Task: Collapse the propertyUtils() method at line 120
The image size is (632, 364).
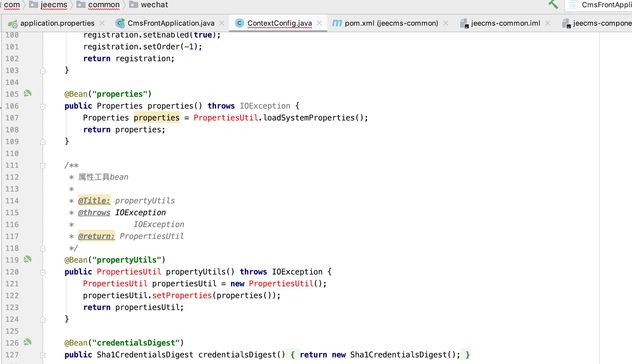Action: coord(43,272)
